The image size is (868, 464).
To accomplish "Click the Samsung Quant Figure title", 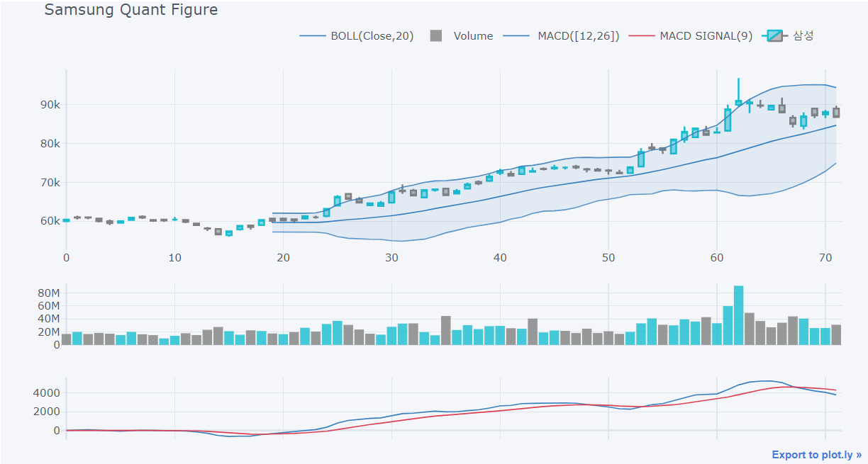I will click(x=131, y=10).
